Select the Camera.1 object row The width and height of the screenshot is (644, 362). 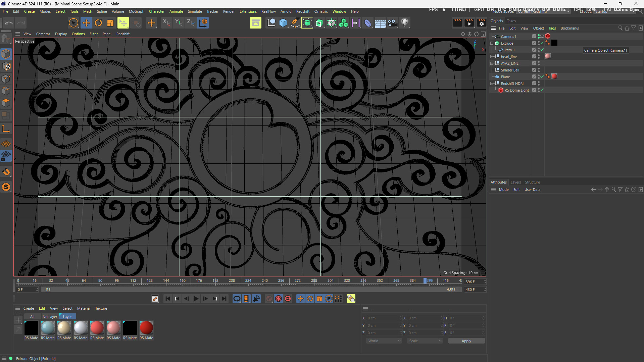pyautogui.click(x=508, y=37)
